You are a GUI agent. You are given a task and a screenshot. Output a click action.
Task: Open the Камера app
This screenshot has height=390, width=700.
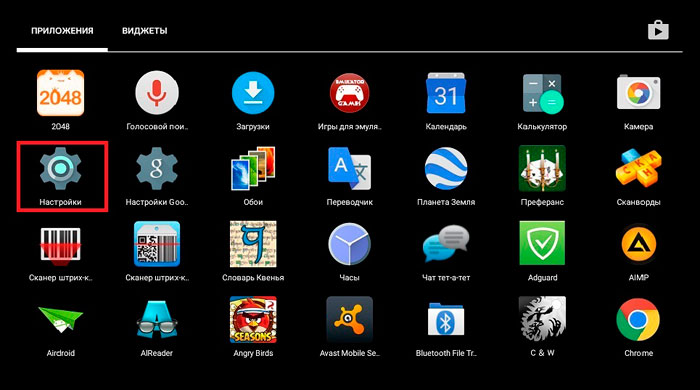pyautogui.click(x=638, y=93)
